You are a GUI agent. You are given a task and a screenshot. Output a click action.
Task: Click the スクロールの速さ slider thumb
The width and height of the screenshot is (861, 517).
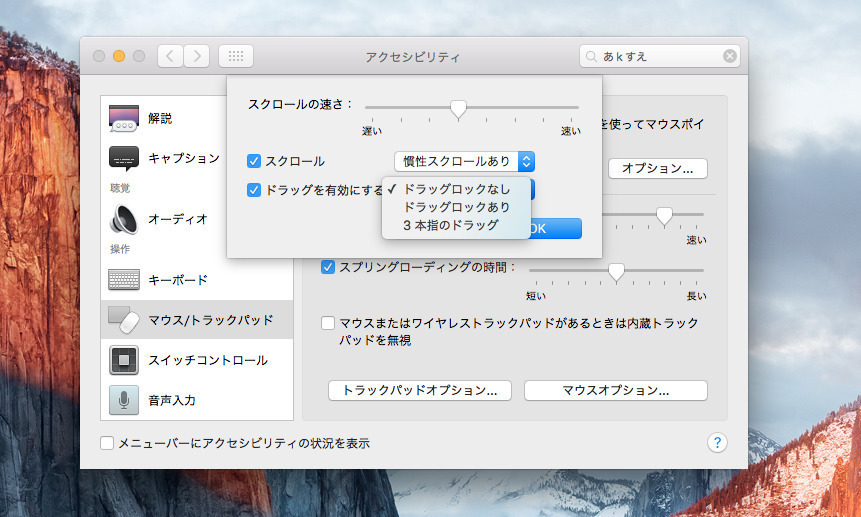pyautogui.click(x=458, y=109)
